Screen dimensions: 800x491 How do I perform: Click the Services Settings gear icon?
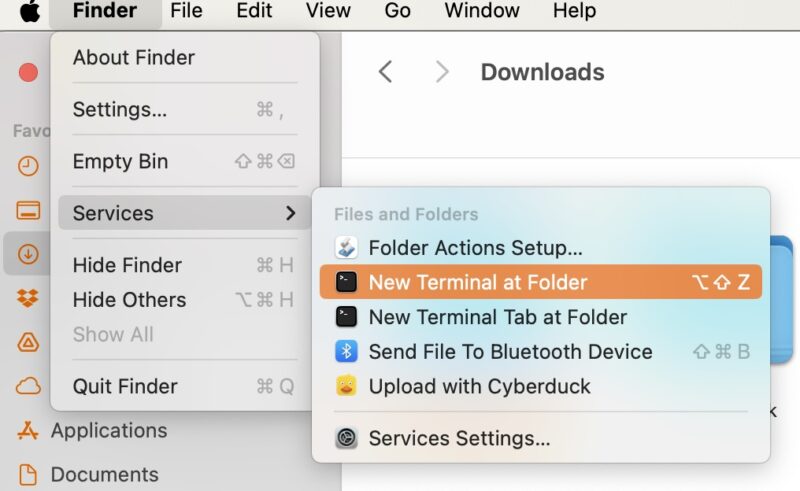(346, 438)
